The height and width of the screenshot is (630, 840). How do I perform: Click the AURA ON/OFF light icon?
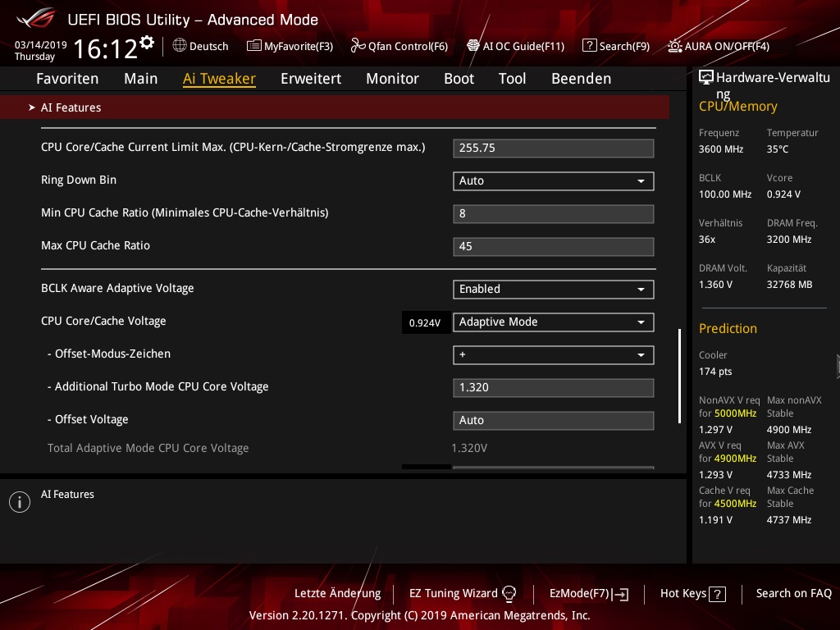click(x=675, y=46)
